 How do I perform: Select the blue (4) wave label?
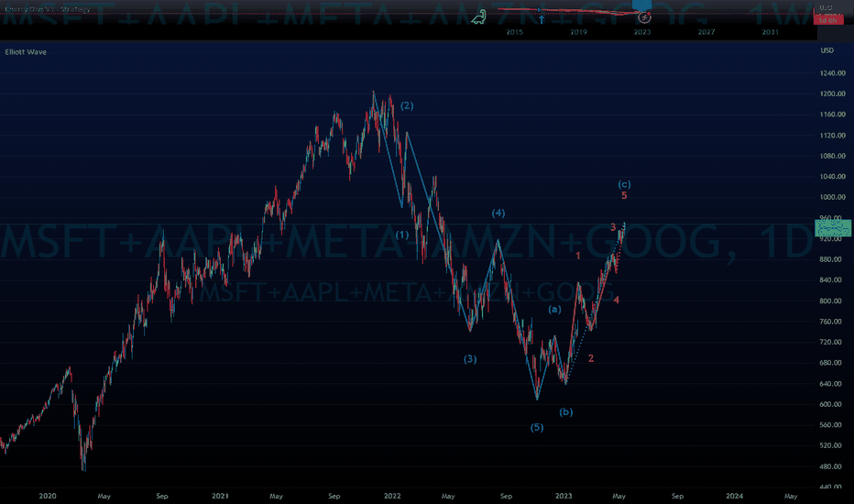[498, 213]
